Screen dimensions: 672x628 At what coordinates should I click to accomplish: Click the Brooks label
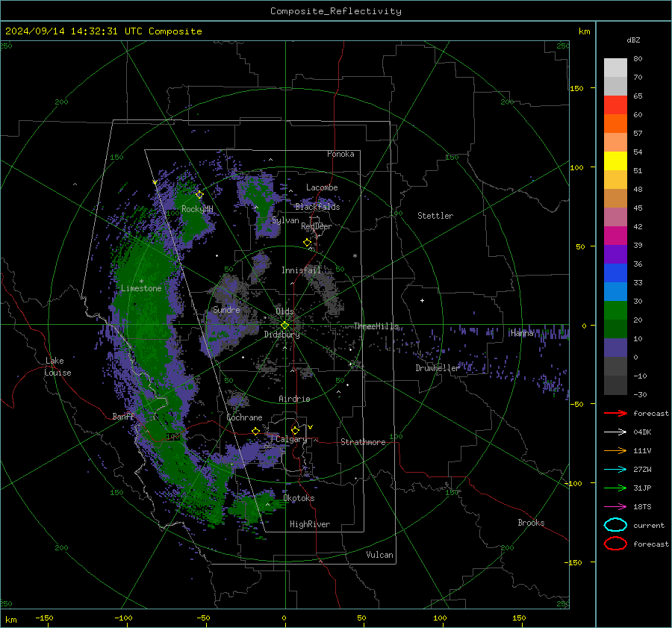(x=531, y=523)
